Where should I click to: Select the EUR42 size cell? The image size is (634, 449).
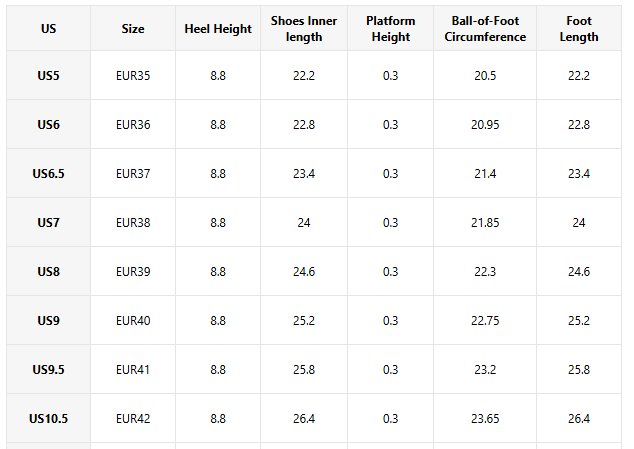(133, 418)
